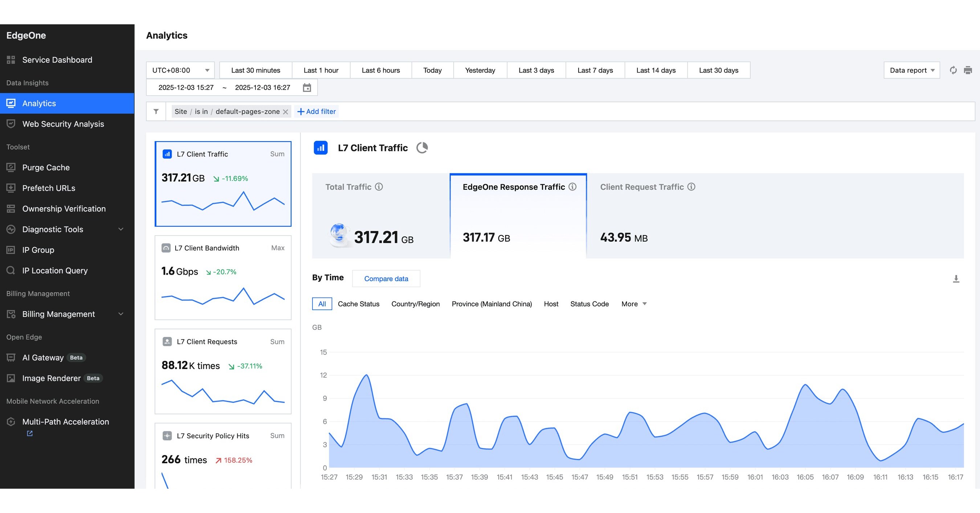The height and width of the screenshot is (513, 980).
Task: Click the refresh data icon
Action: click(953, 70)
